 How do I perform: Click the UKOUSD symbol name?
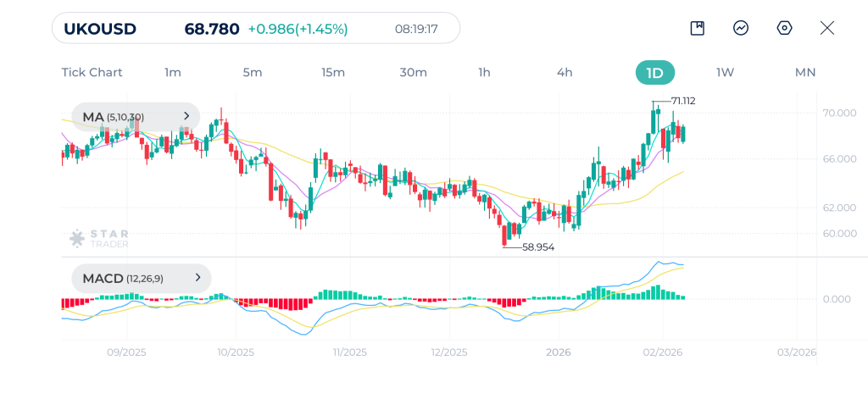[x=100, y=29]
